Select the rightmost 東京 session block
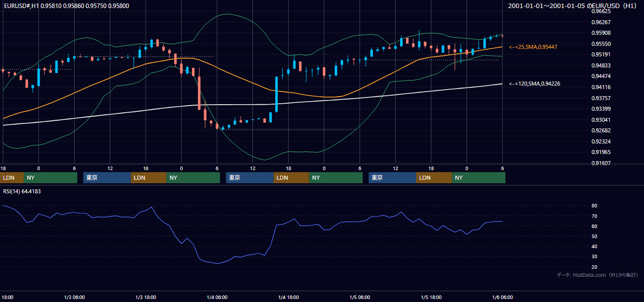Viewport: 644px width, 302px height. [393, 178]
